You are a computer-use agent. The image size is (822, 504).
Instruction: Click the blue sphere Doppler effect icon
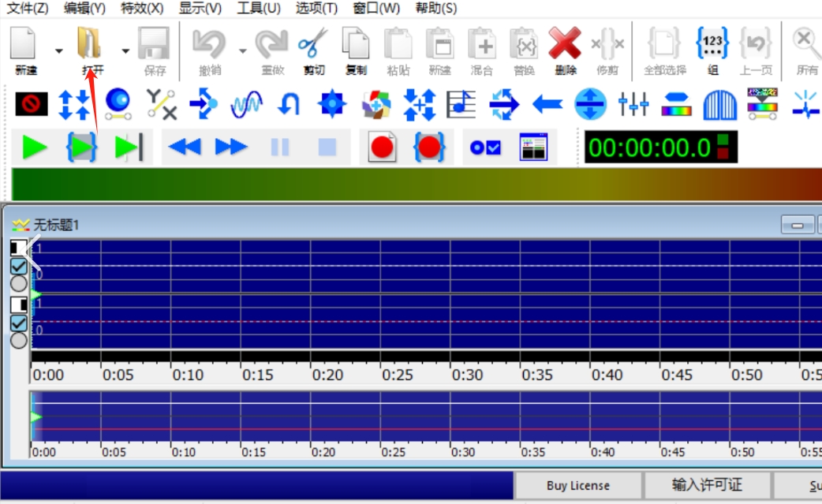[118, 103]
